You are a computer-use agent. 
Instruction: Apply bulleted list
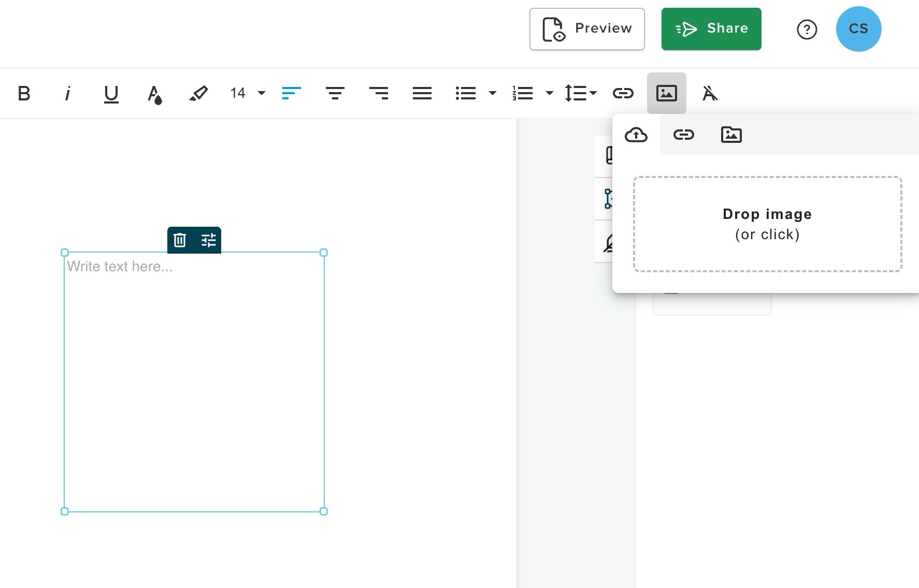pyautogui.click(x=465, y=93)
